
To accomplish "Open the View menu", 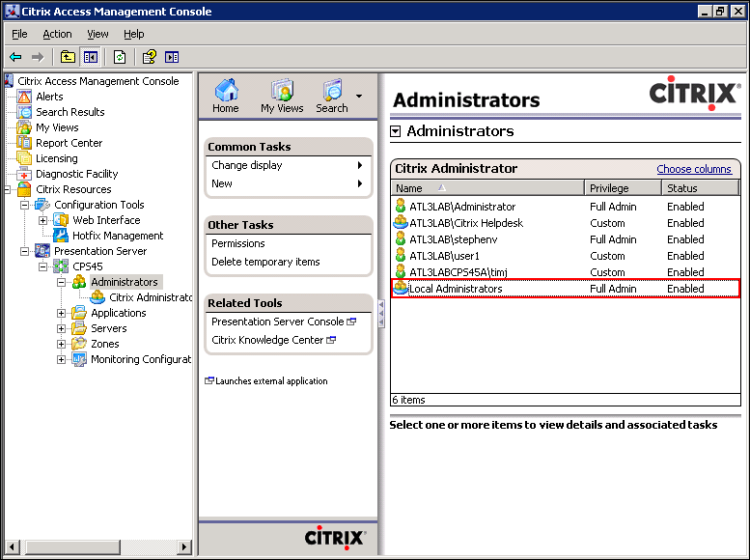I will click(x=97, y=34).
